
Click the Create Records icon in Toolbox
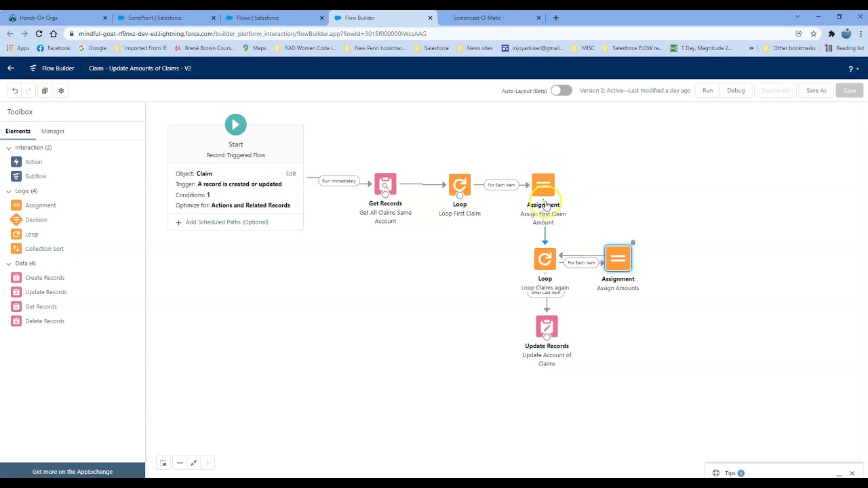[x=16, y=278]
